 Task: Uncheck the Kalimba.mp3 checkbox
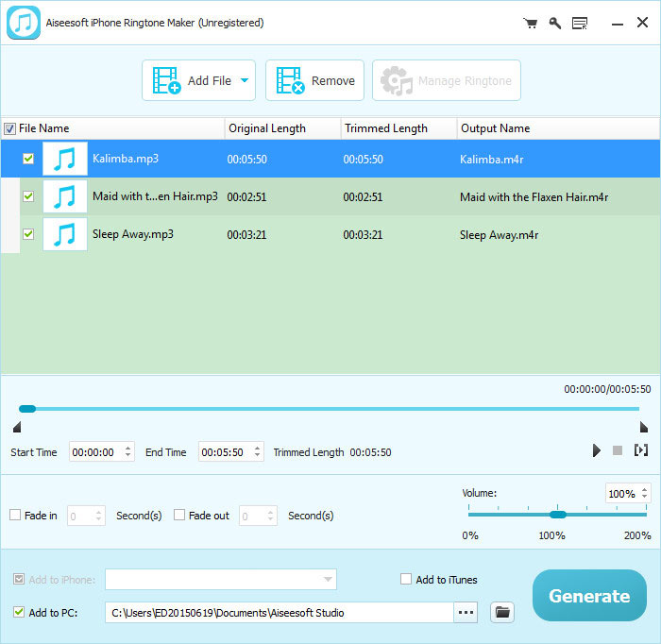(28, 159)
